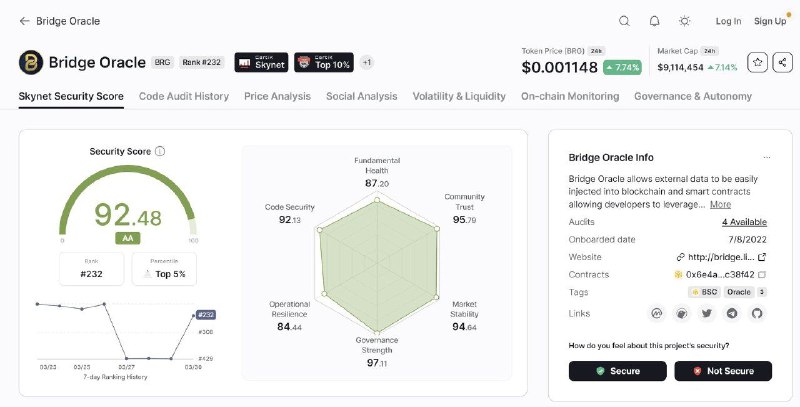Add Bridge Oracle to favorites star
Screen dimensions: 800x407
757,62
